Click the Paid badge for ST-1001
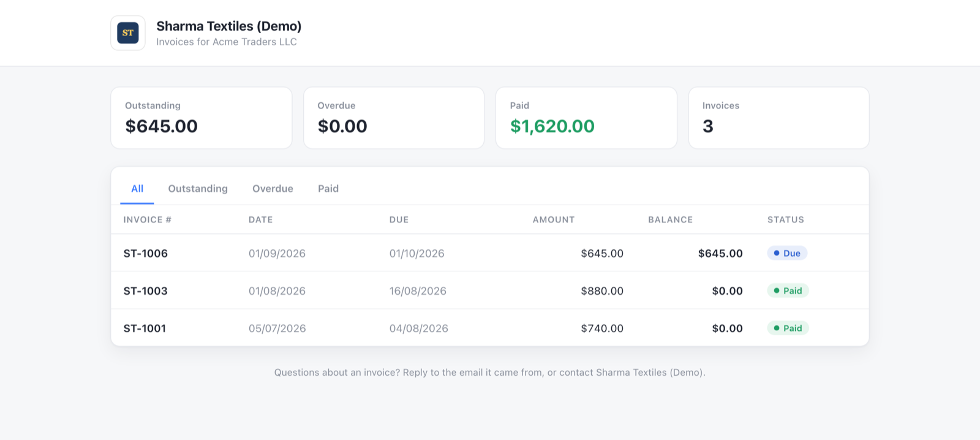The image size is (980, 440). (x=788, y=328)
